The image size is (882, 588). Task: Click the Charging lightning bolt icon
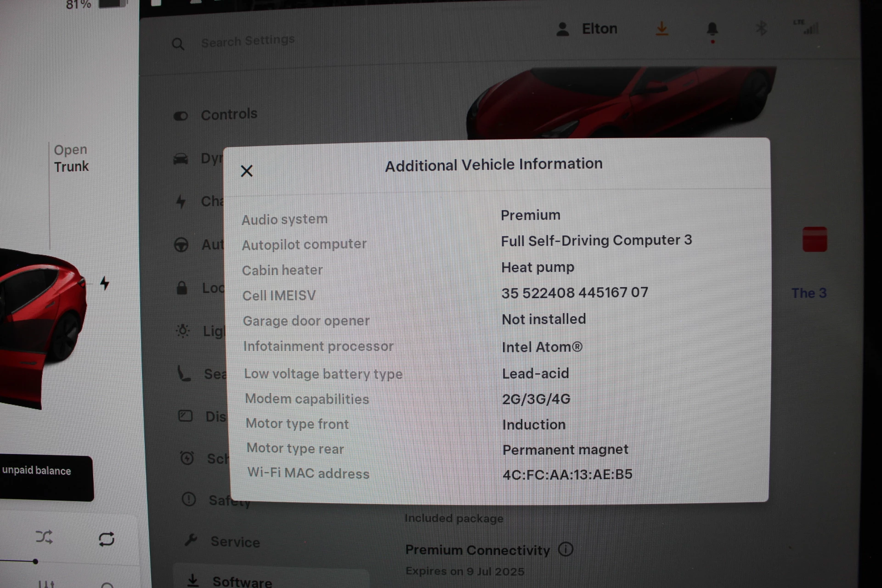tap(181, 202)
